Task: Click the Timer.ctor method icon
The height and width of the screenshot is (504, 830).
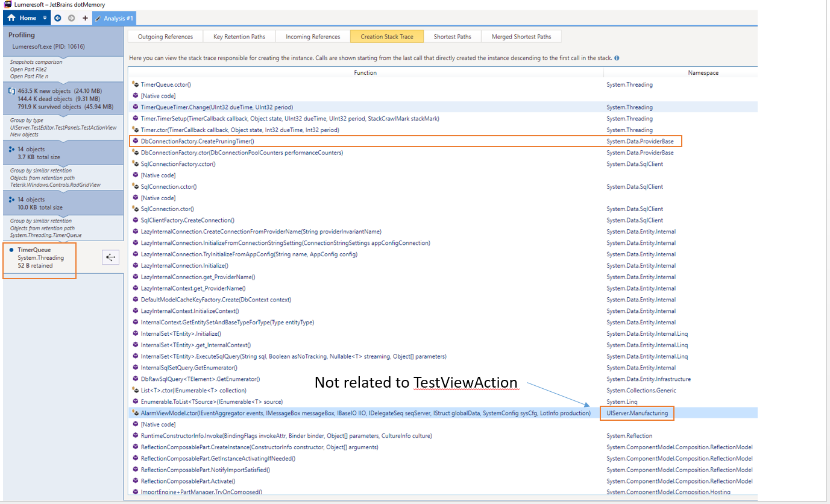Action: 136,130
